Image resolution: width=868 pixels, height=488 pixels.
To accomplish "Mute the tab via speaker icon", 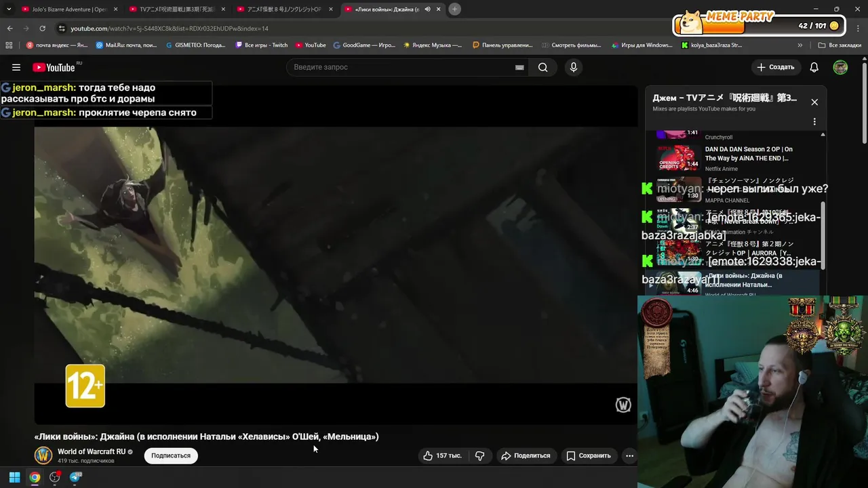I will (x=427, y=9).
